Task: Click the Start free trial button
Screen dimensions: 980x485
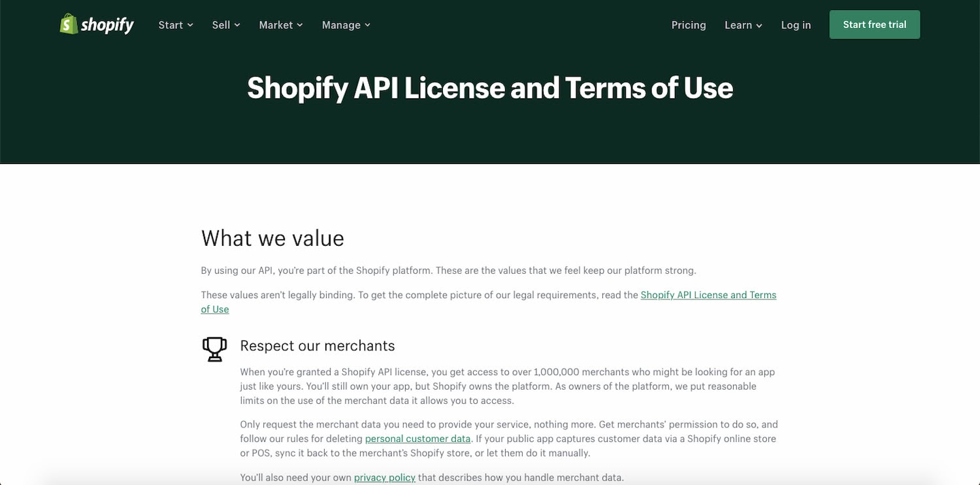Action: coord(874,24)
